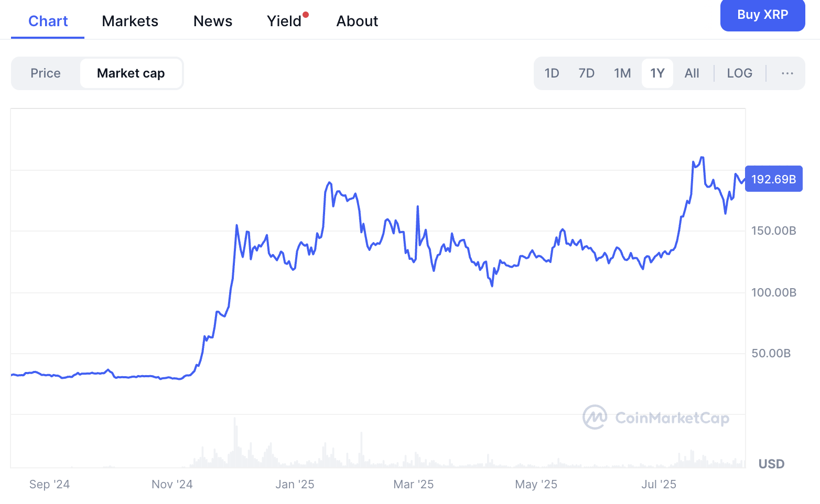This screenshot has width=820, height=504.
Task: Go to the About section
Action: pos(357,21)
